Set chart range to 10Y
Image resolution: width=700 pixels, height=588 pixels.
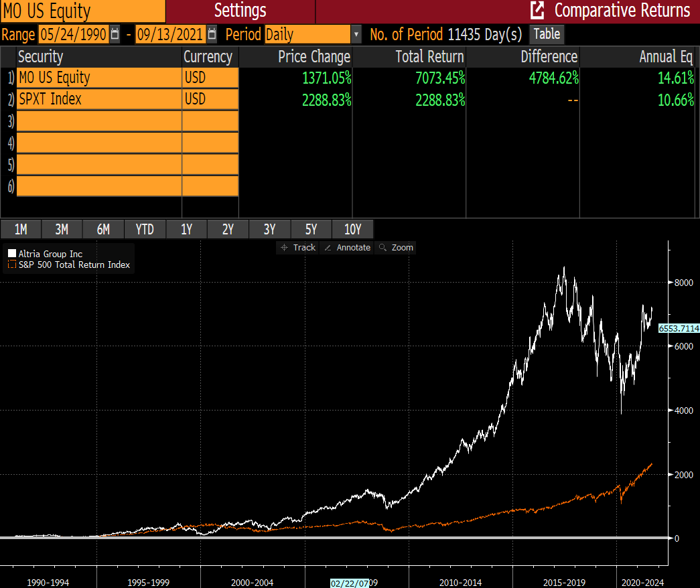coord(352,229)
